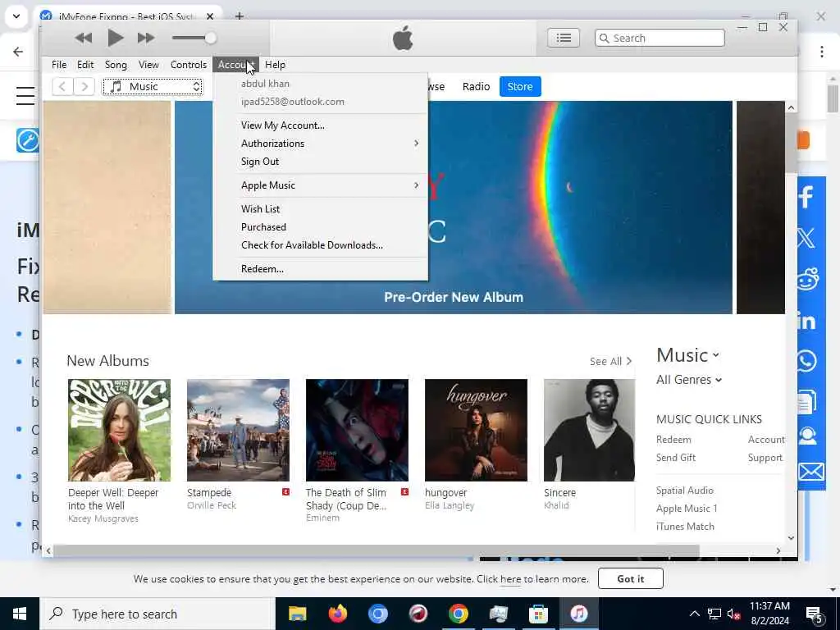Click the email envelope share icon

tap(811, 472)
